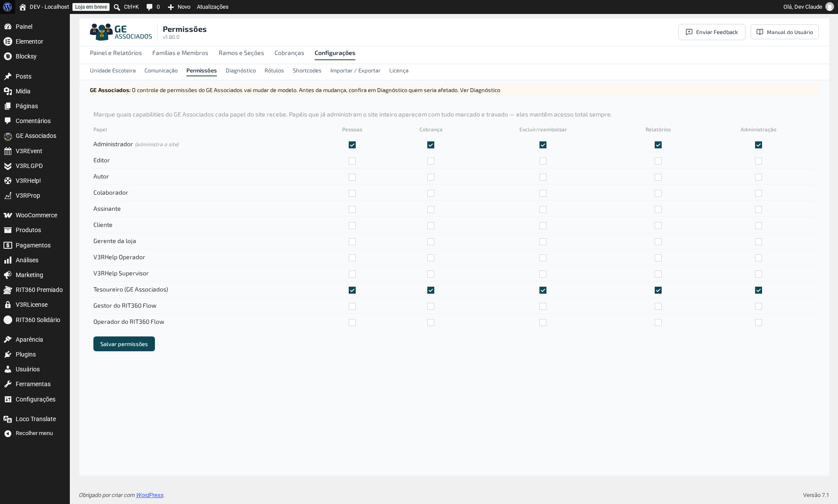
Task: Open the Licença sub-tab
Action: tap(399, 71)
